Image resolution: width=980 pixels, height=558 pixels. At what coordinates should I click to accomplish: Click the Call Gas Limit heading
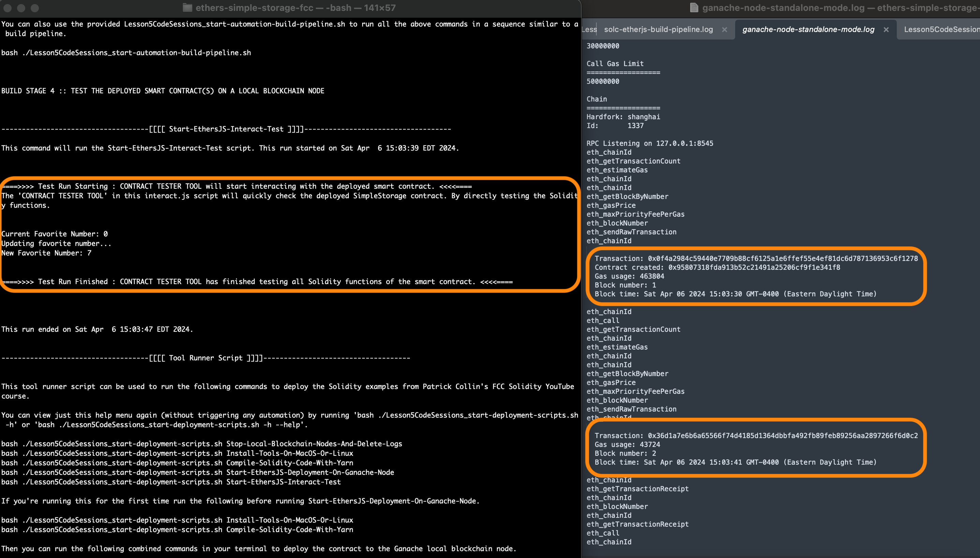(x=615, y=64)
